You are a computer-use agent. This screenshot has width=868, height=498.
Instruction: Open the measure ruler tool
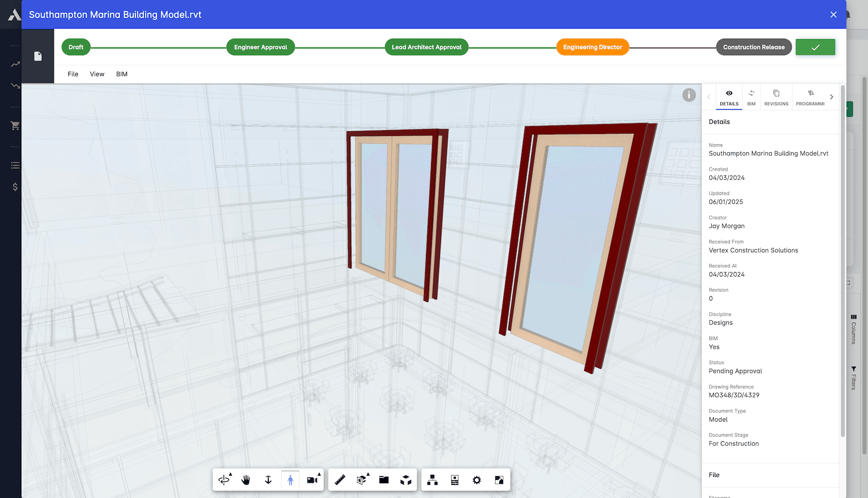(340, 479)
